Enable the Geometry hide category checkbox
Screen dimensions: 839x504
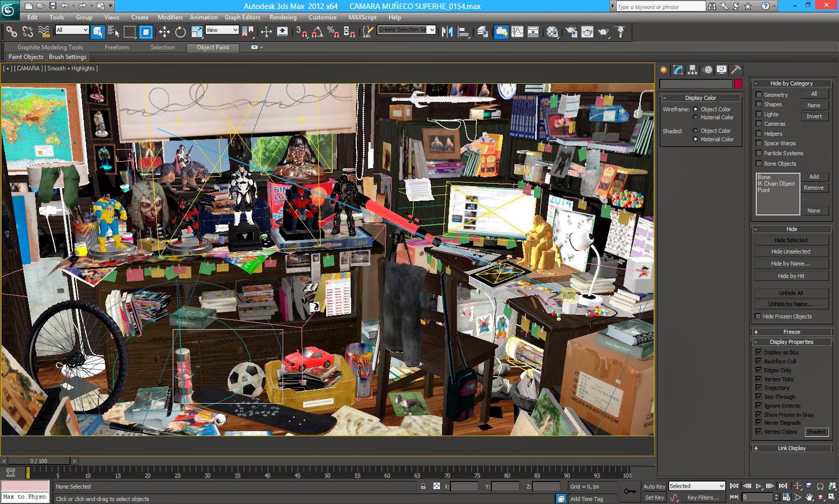[758, 95]
